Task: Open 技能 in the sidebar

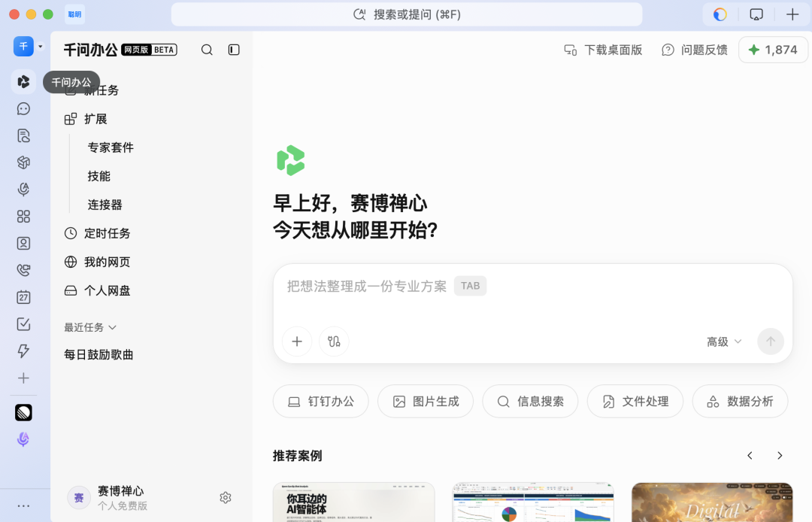Action: (x=99, y=176)
